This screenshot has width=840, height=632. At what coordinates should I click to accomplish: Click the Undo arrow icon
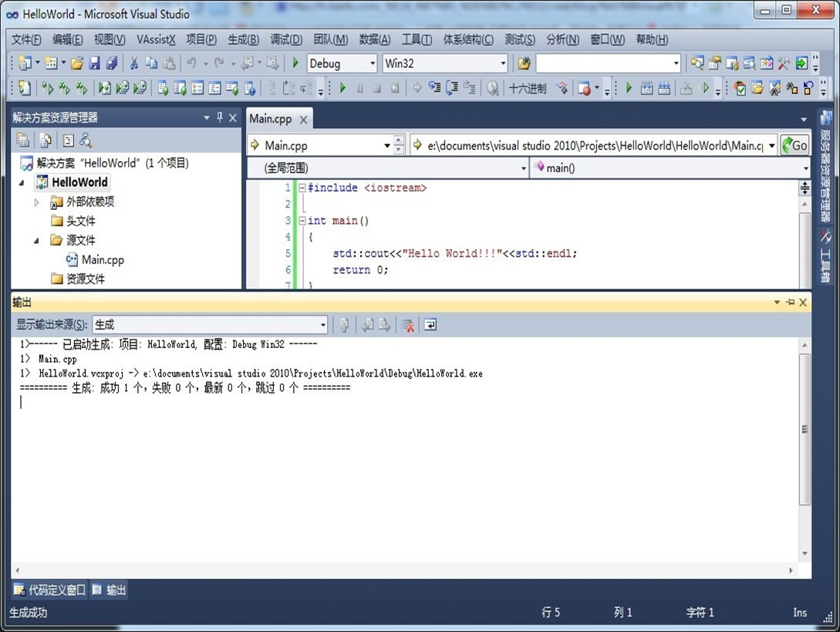[x=192, y=63]
